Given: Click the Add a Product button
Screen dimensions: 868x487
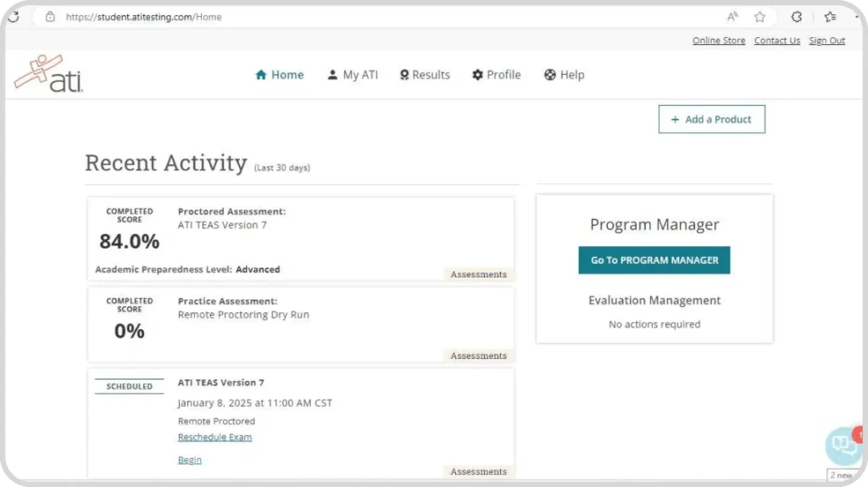Looking at the screenshot, I should 712,119.
